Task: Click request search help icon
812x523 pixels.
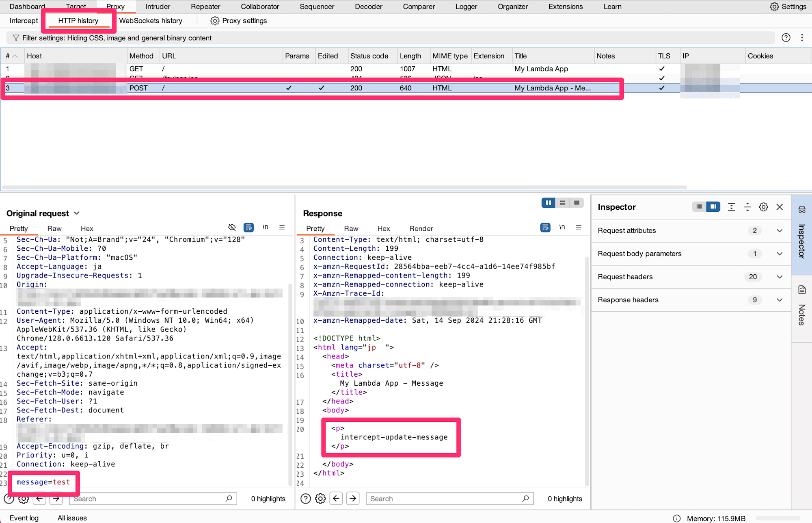Action: [9, 499]
